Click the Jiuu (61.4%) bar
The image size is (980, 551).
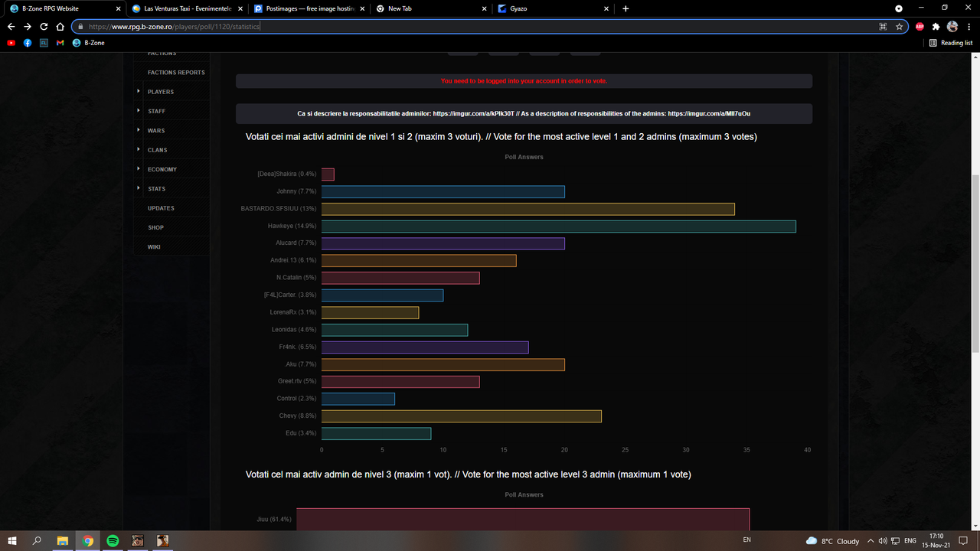[x=523, y=519]
